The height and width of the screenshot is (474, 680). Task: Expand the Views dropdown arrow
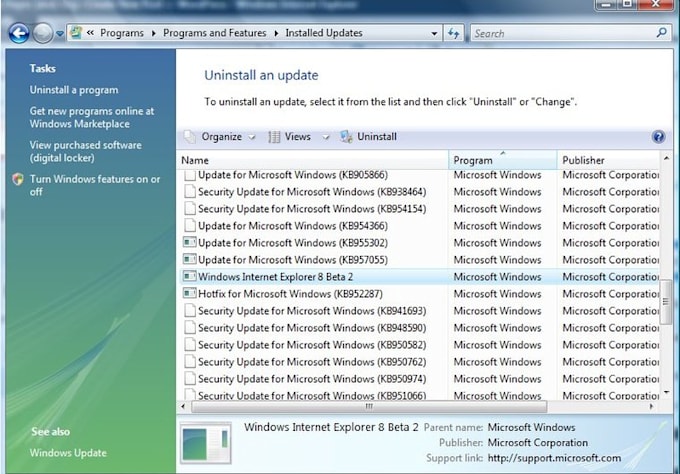pyautogui.click(x=326, y=137)
